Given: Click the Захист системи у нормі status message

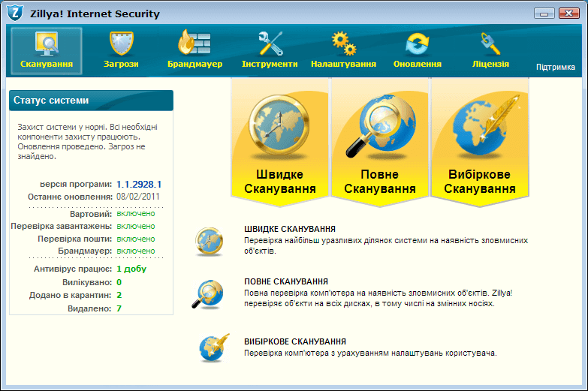Looking at the screenshot, I should point(87,142).
